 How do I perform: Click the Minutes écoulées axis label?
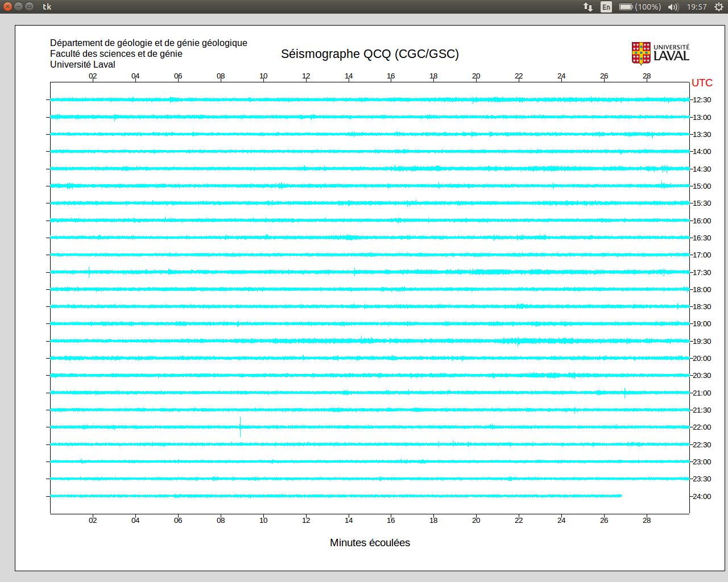[370, 543]
